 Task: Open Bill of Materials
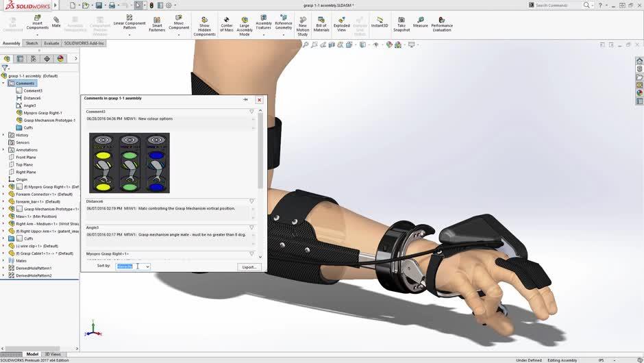(321, 23)
